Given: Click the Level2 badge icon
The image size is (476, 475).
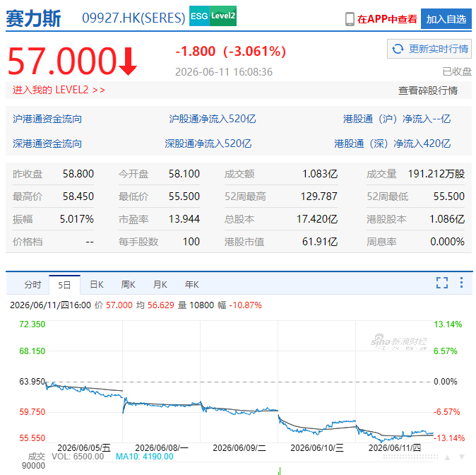Looking at the screenshot, I should pyautogui.click(x=223, y=16).
